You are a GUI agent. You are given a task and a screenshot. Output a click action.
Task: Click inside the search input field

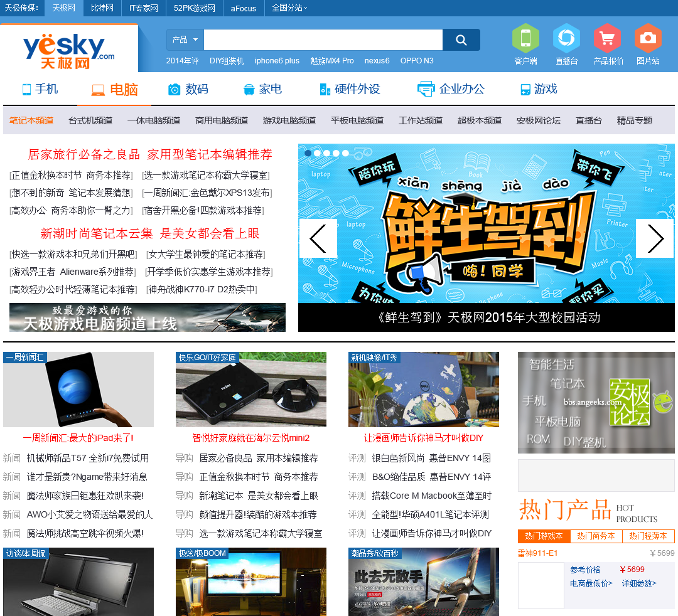(323, 40)
